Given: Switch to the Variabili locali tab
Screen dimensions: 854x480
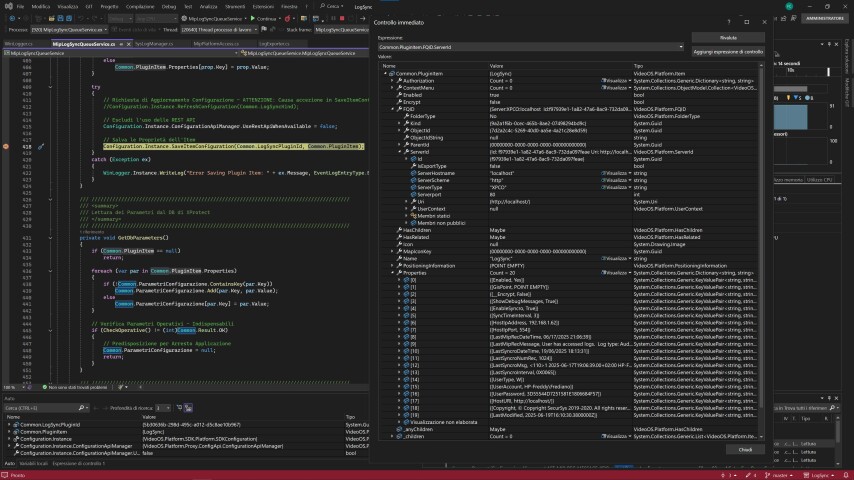Looking at the screenshot, I should [x=35, y=464].
